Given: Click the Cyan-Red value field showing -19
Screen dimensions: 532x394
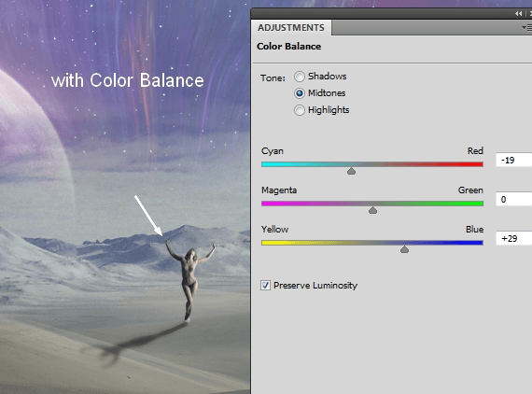Looking at the screenshot, I should coord(513,160).
